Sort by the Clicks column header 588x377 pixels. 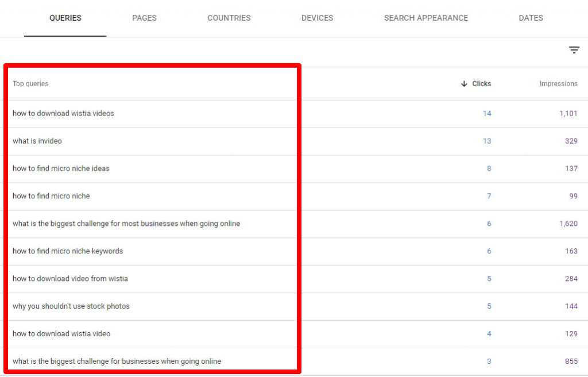[482, 84]
